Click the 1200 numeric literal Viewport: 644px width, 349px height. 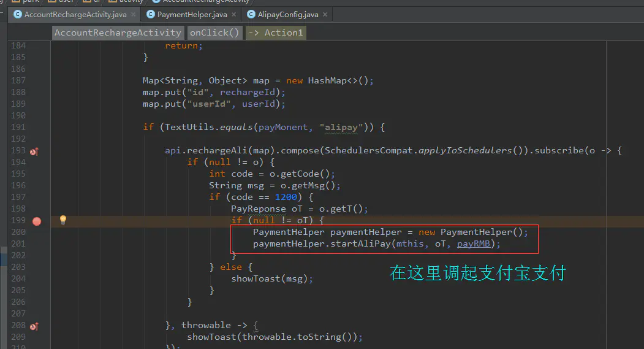[286, 198]
